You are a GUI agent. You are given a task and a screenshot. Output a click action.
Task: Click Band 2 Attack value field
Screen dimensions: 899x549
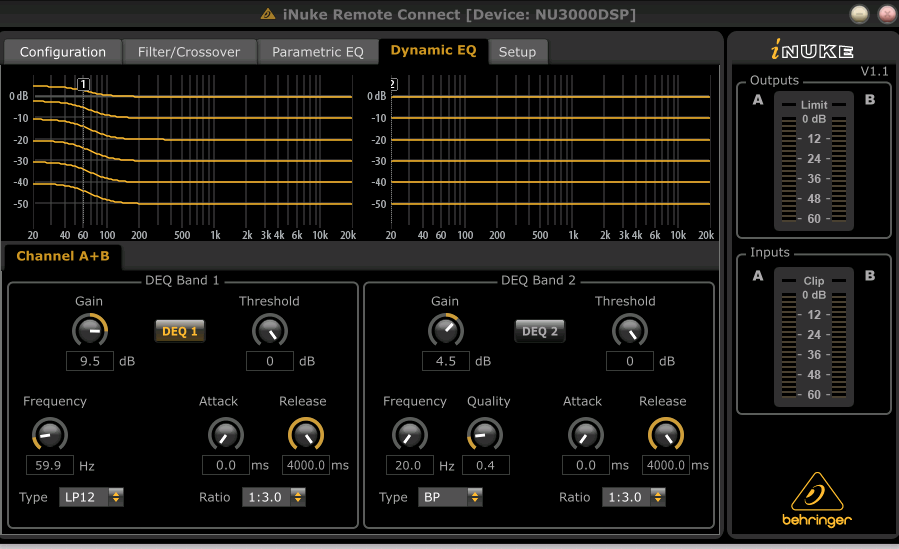[586, 465]
